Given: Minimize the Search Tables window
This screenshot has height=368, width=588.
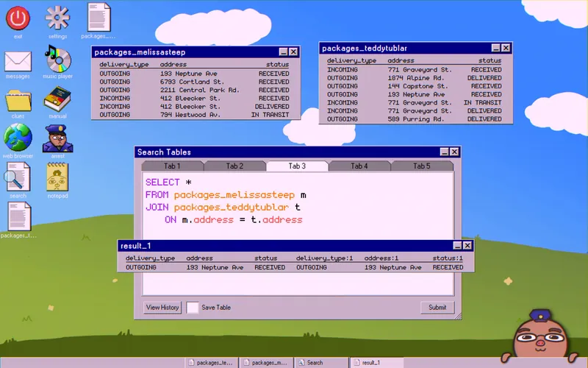Looking at the screenshot, I should pyautogui.click(x=445, y=152).
